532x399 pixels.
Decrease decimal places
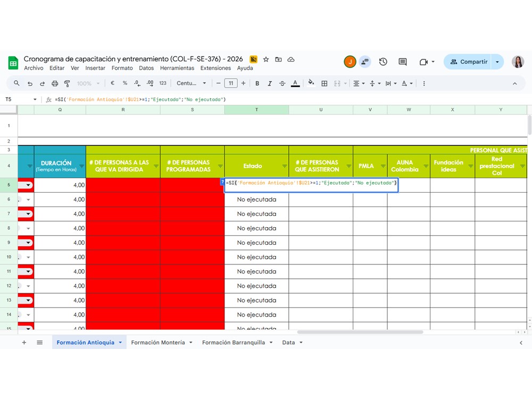pos(137,83)
